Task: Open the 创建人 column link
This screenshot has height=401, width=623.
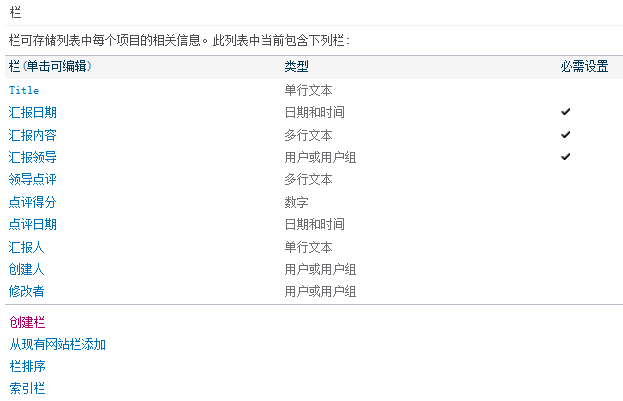Action: coord(27,269)
